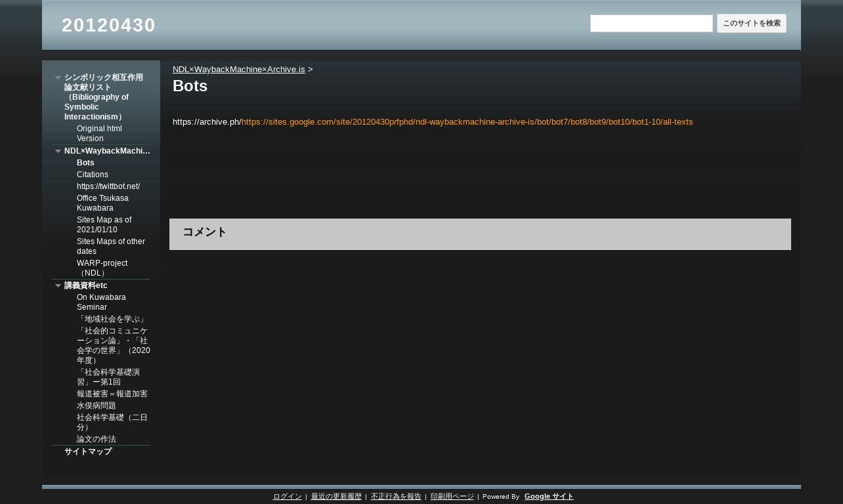843x504 pixels.
Task: Open 水俣病問題 page
Action: click(97, 406)
